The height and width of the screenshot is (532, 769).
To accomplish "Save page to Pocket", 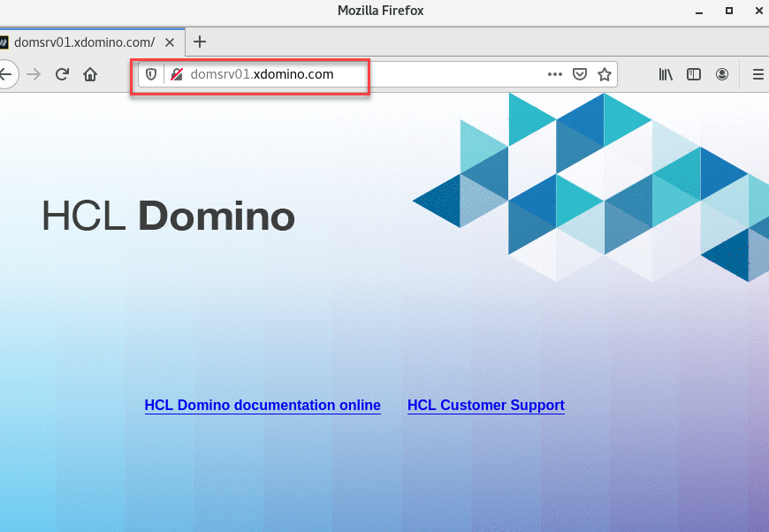I will [580, 74].
